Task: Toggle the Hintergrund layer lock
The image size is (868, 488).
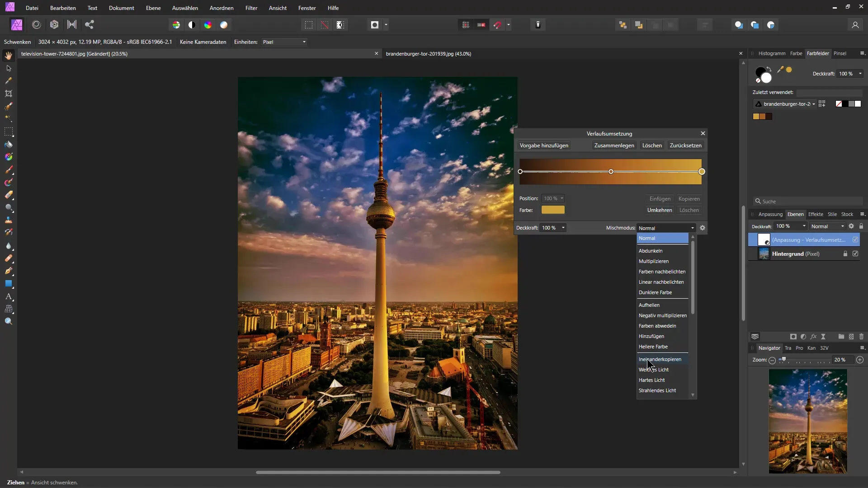Action: pos(845,254)
